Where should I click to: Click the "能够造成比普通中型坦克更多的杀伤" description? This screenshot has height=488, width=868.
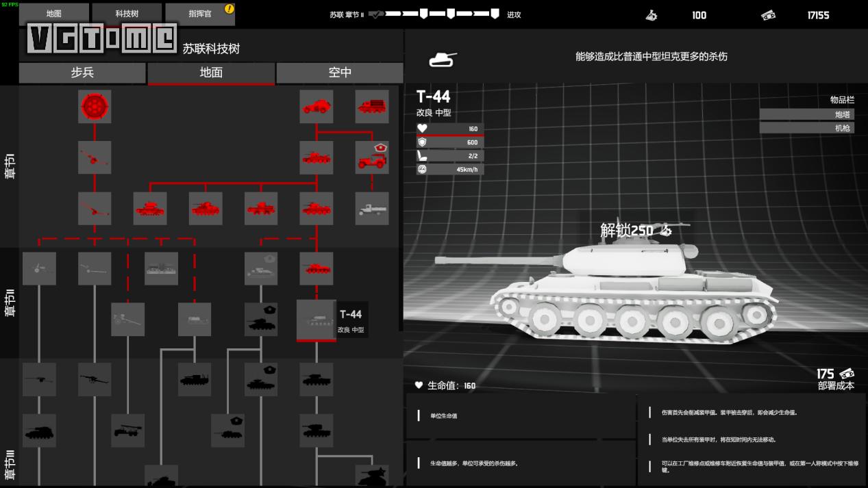(652, 56)
